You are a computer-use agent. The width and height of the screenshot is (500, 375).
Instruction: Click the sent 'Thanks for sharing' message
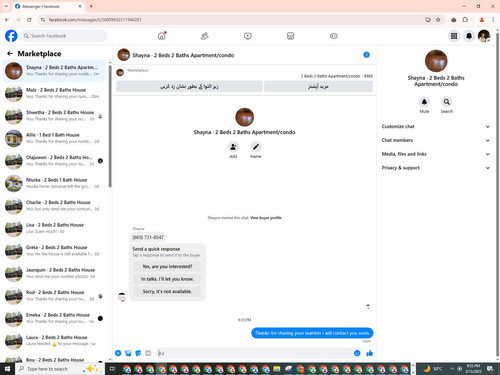coord(312,333)
